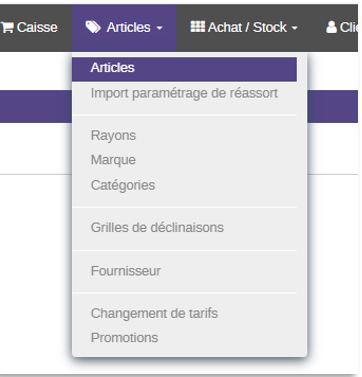
Task: Click the Achat / Stock label text
Action: 247,27
